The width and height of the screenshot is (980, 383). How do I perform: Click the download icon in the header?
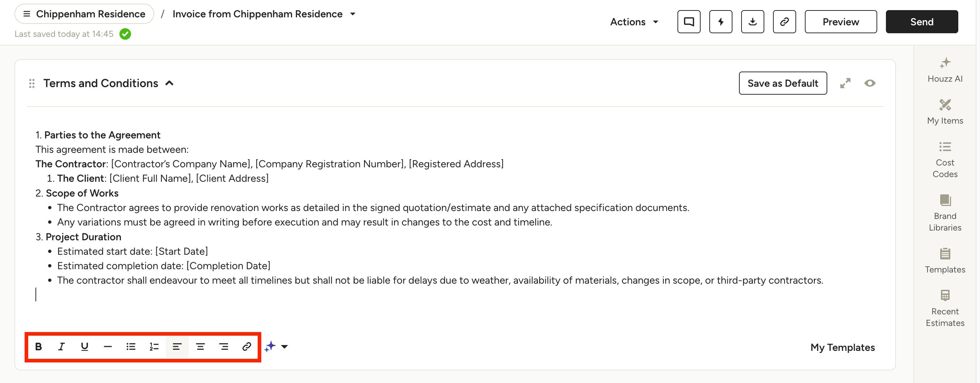point(752,22)
